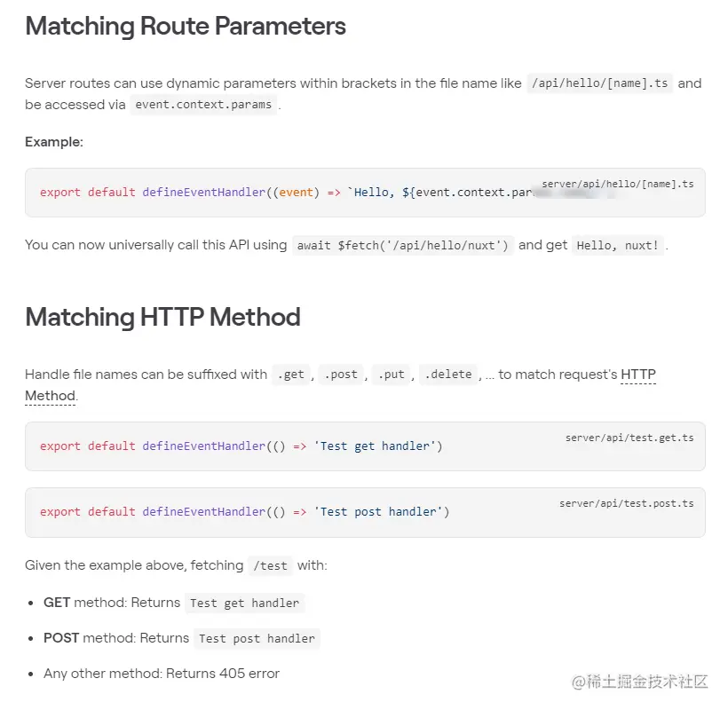Click the Matching HTTP Method heading

pos(162,318)
